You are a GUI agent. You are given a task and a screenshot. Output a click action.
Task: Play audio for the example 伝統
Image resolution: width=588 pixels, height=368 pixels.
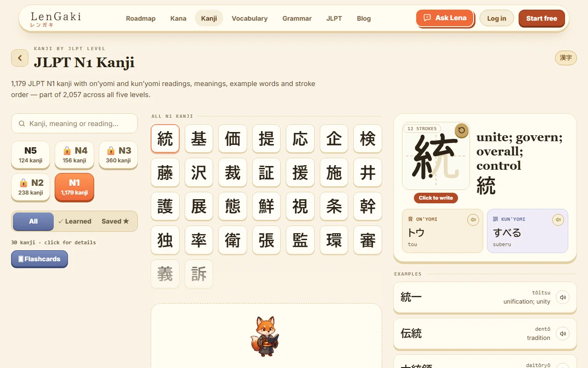click(x=563, y=333)
